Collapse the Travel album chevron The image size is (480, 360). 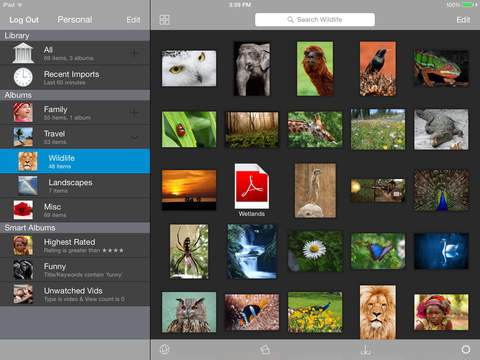click(x=134, y=137)
